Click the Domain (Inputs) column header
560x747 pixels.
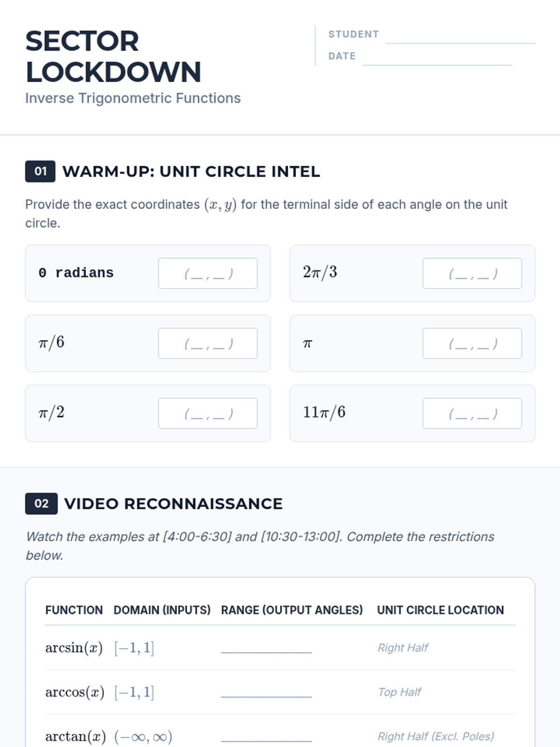(x=162, y=610)
